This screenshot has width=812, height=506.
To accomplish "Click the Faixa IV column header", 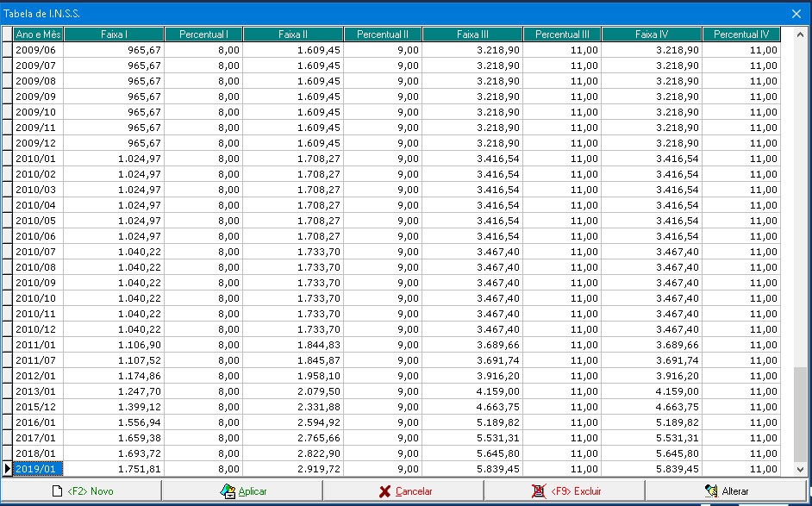I will point(652,34).
